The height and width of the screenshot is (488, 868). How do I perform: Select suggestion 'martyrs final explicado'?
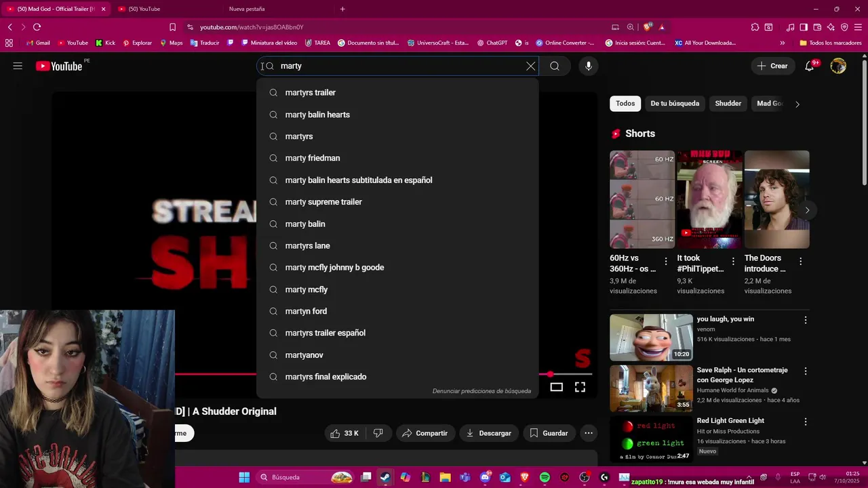397,377
